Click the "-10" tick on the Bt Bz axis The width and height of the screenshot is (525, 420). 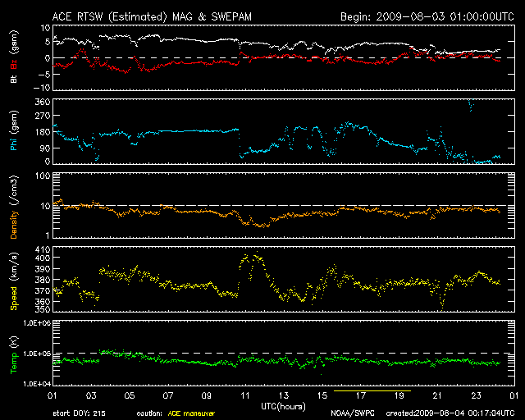(x=42, y=88)
